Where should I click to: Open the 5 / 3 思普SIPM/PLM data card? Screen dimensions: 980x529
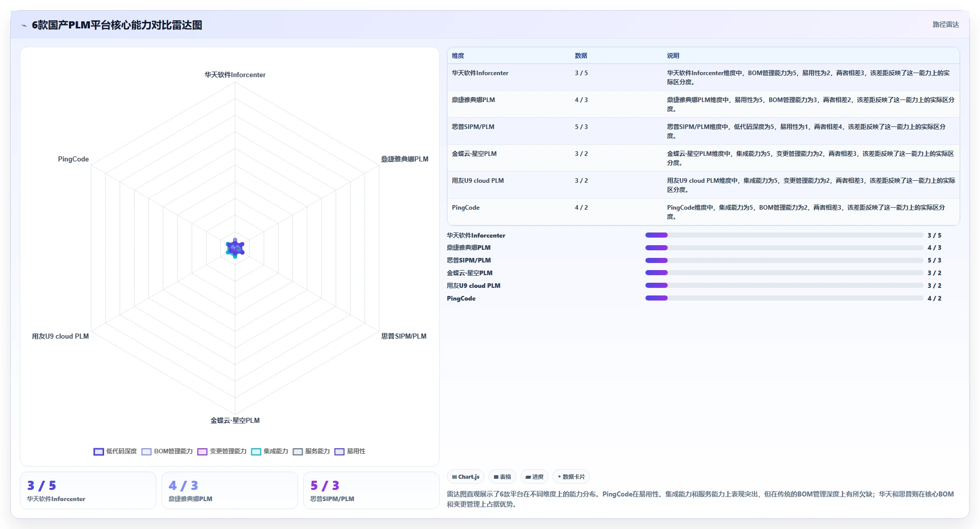371,490
